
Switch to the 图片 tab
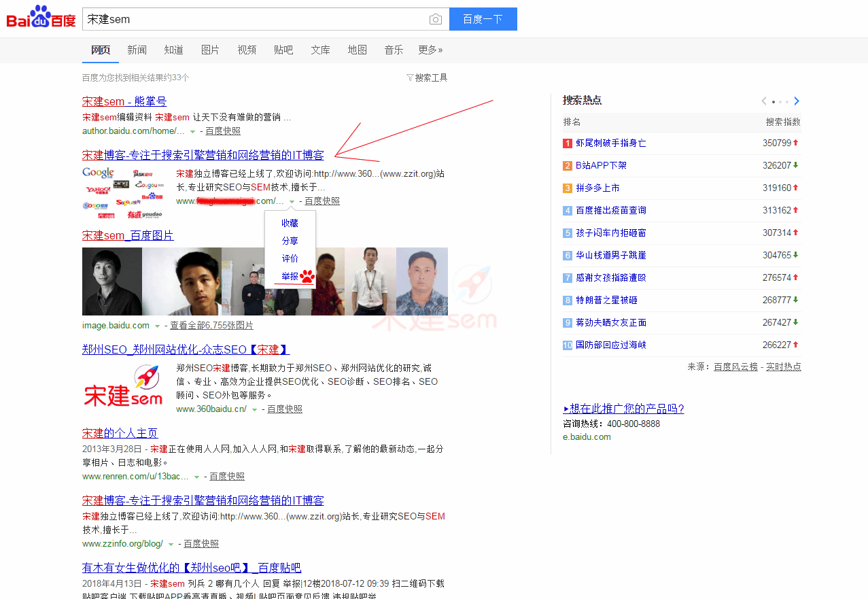click(x=210, y=50)
